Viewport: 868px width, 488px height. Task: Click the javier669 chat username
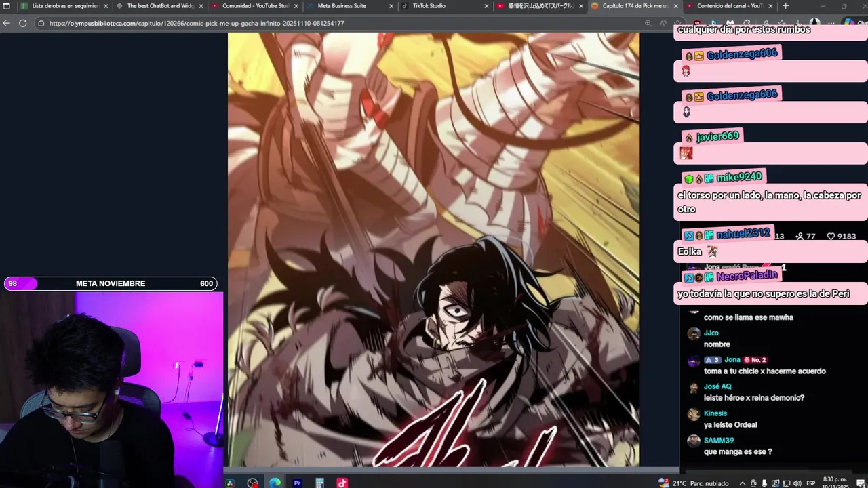[717, 137]
